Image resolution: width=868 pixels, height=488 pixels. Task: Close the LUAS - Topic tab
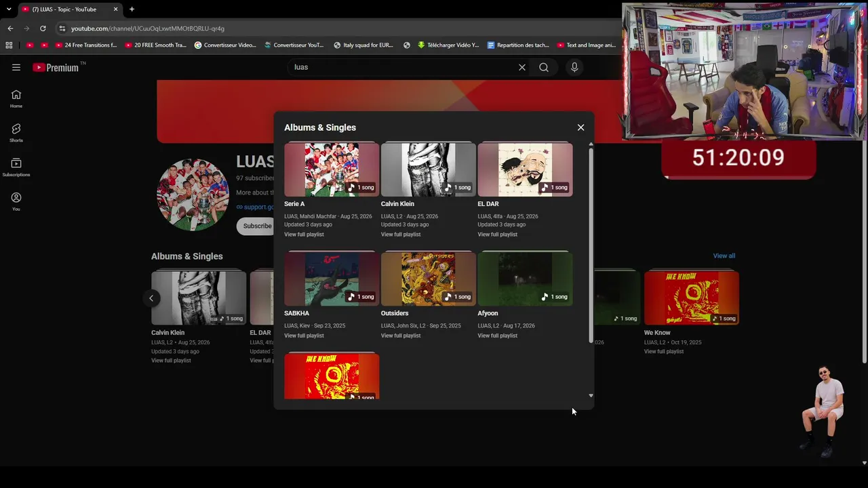click(115, 9)
